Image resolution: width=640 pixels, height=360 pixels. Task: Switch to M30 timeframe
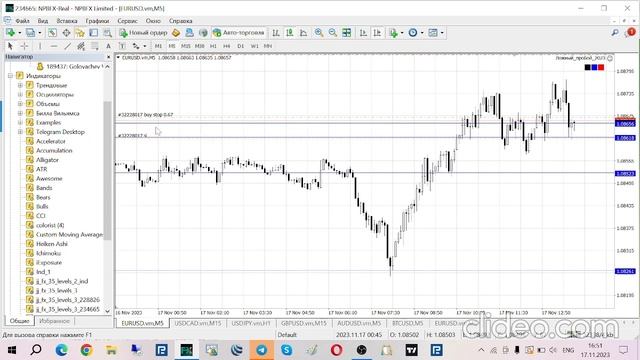pyautogui.click(x=200, y=46)
